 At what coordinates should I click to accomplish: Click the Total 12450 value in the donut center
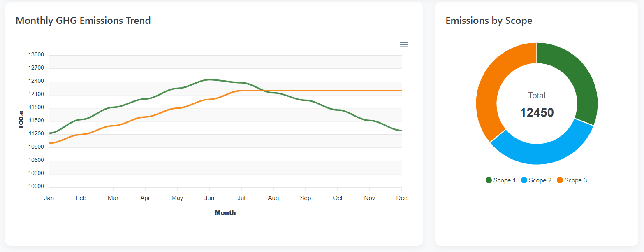coord(537,112)
